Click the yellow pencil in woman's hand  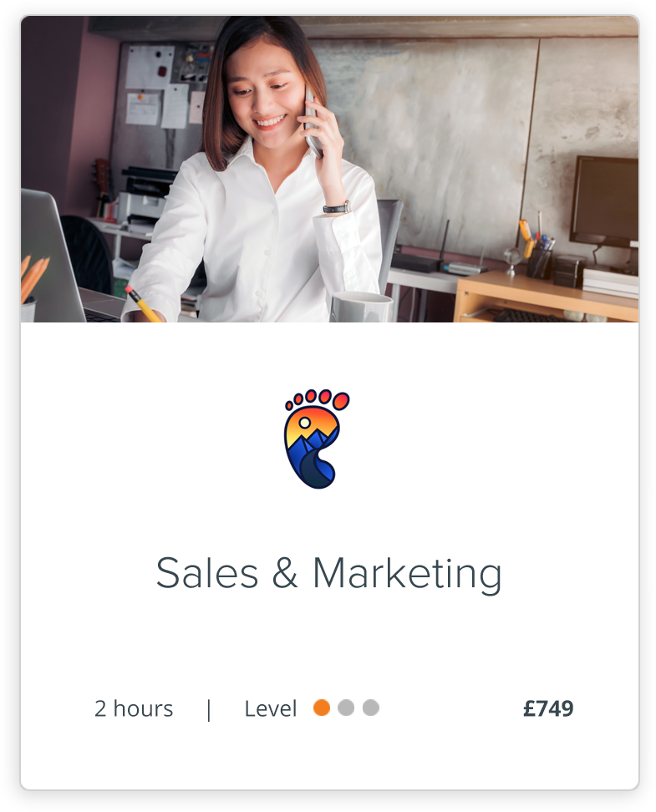tap(144, 304)
